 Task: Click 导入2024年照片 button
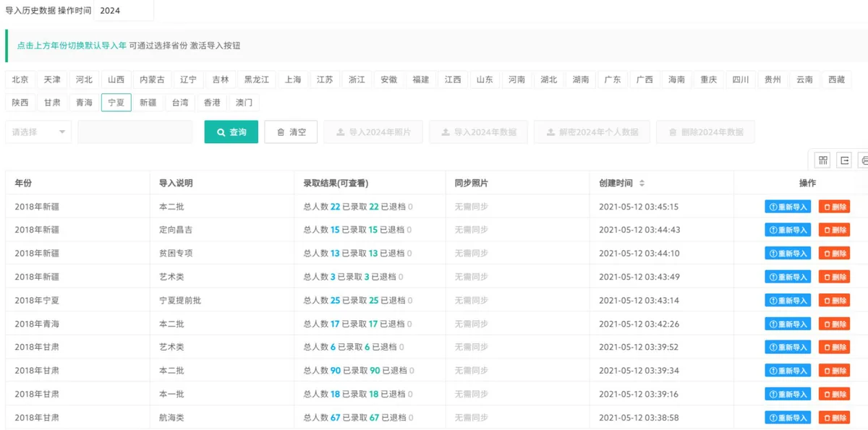(373, 132)
